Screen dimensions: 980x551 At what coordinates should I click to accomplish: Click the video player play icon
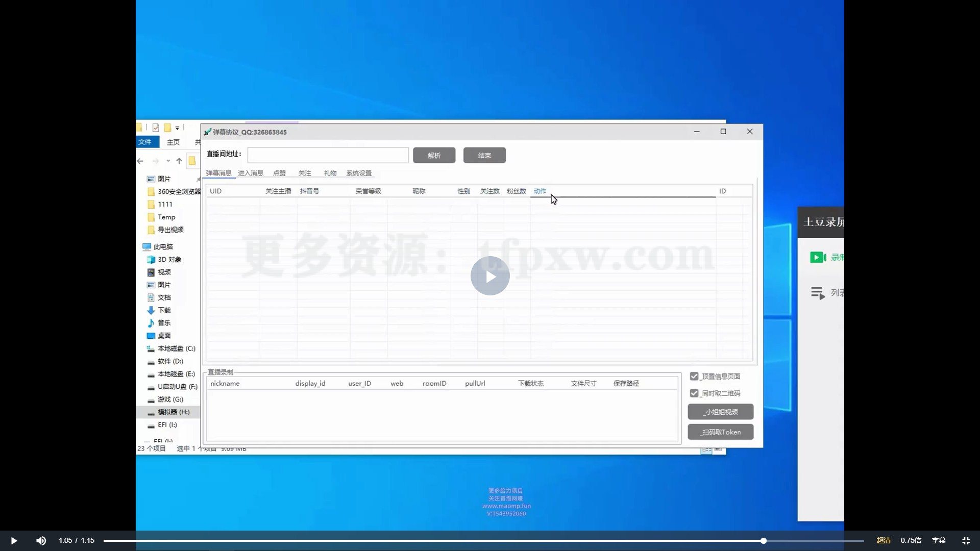coord(14,541)
